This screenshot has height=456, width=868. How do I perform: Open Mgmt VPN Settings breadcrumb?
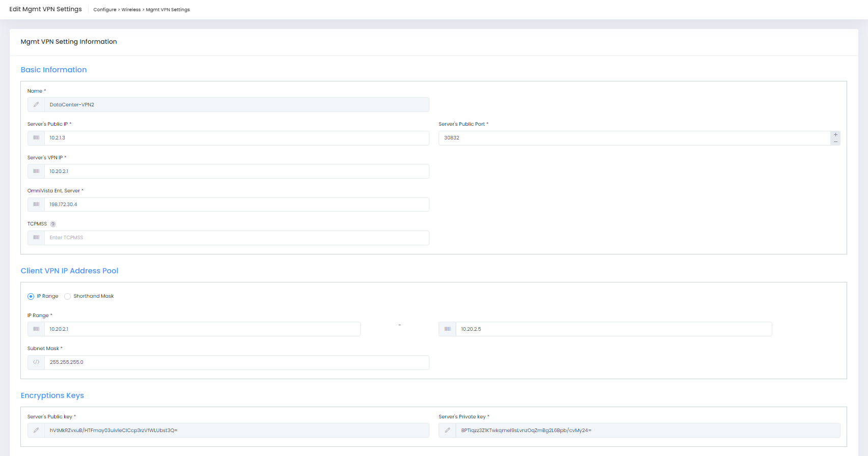[168, 10]
